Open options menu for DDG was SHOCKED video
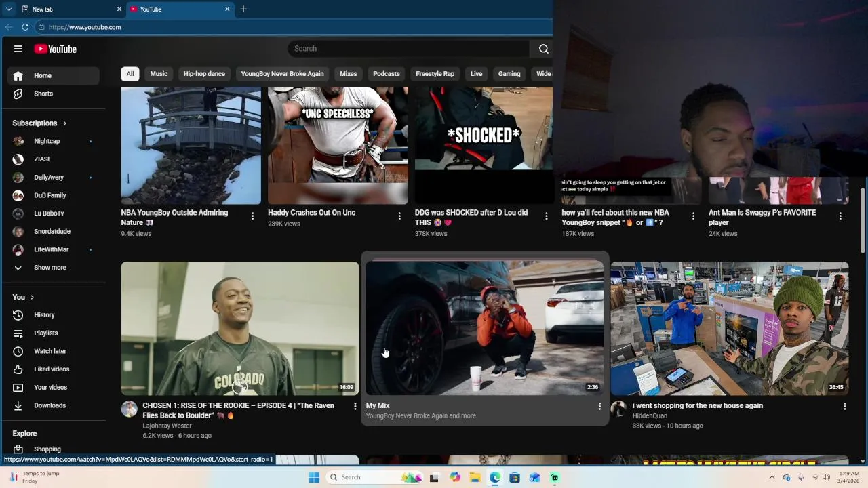 tap(547, 216)
